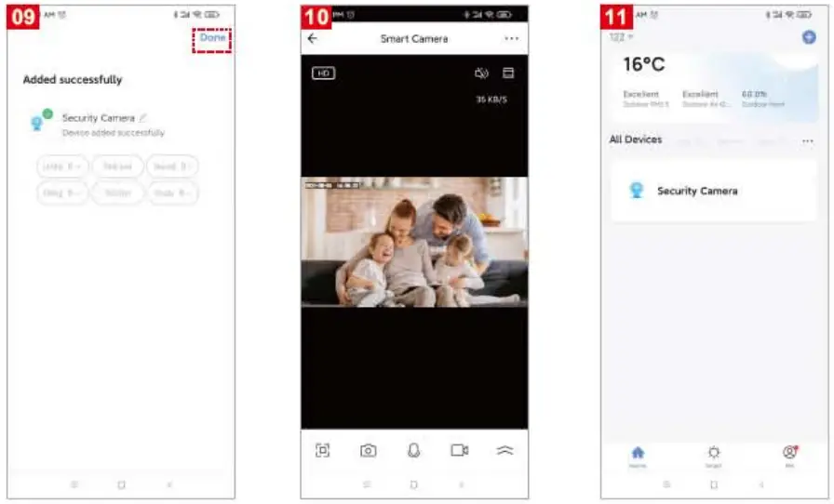The height and width of the screenshot is (504, 834).
Task: Select the "Device added successfully" status text
Action: coord(114,132)
